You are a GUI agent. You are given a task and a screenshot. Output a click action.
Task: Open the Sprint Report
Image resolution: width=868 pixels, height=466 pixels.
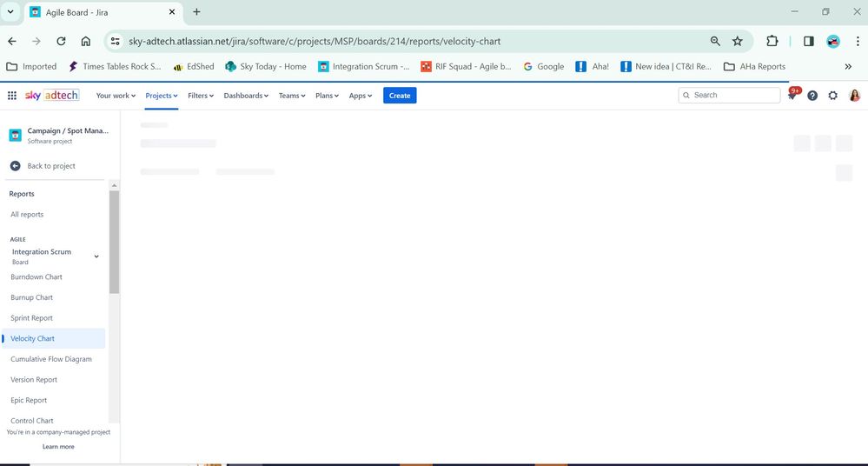coord(31,318)
